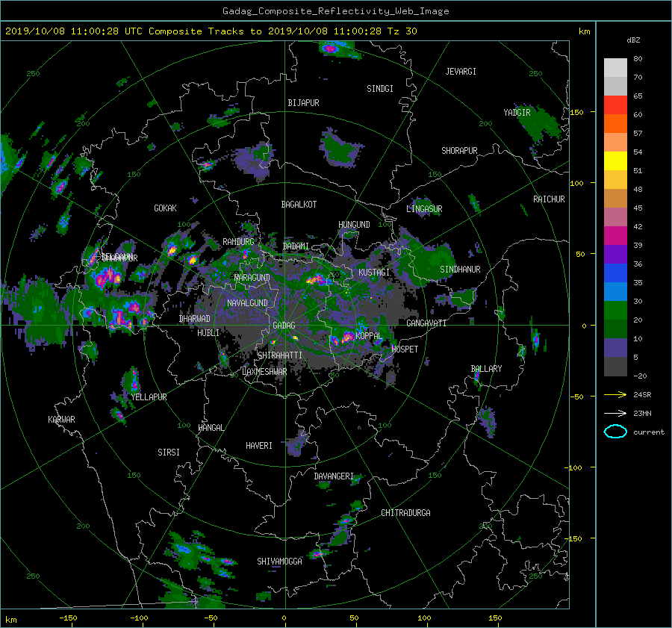
Task: Click the GANGAVATI city label
Action: [426, 323]
